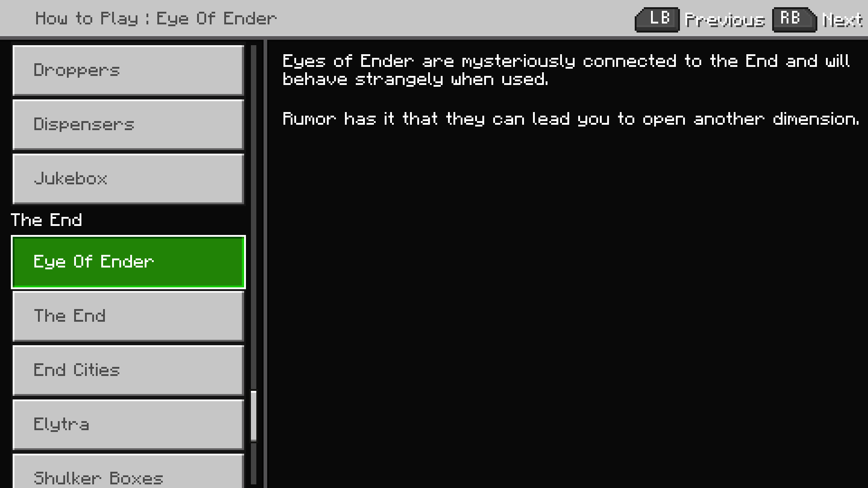Select Elytra help topic
This screenshot has height=488, width=868.
(x=127, y=424)
